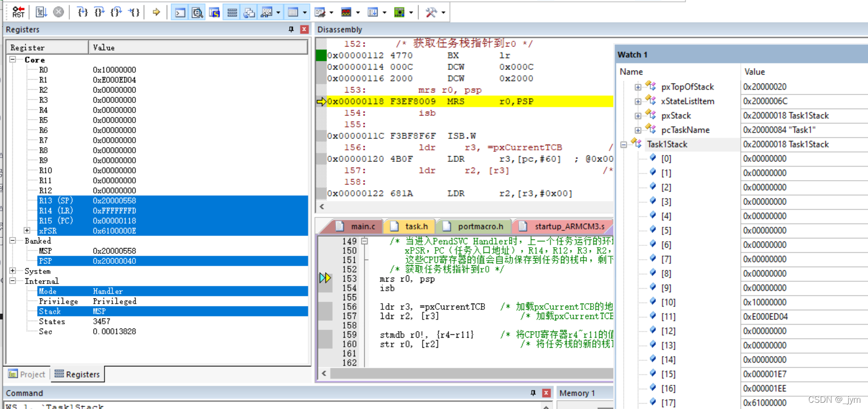Click the Trace Windows toolbar icon

(373, 12)
